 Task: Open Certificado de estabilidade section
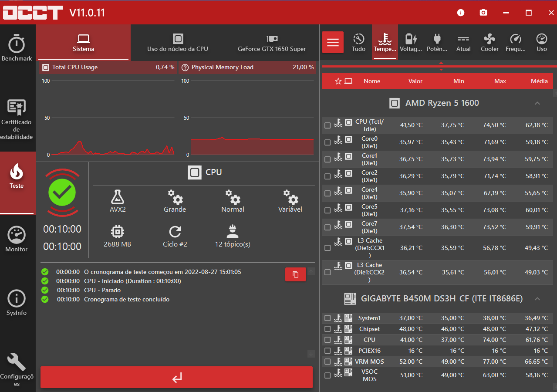click(x=17, y=119)
